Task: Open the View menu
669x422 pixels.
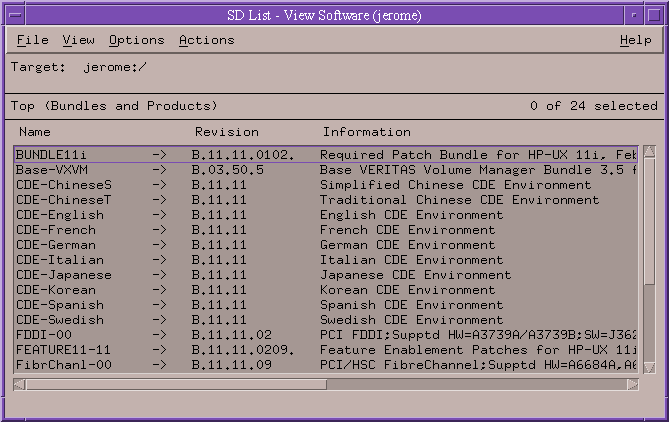Action: pyautogui.click(x=79, y=40)
